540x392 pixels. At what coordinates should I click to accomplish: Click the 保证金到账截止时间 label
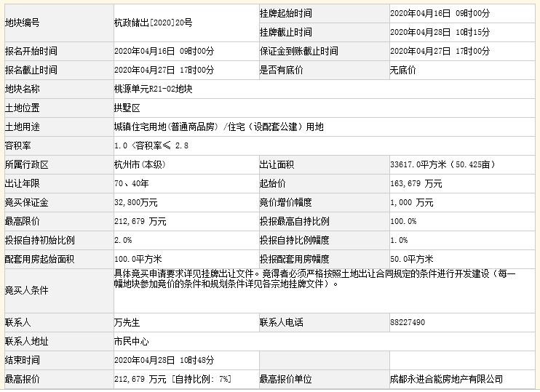[x=299, y=52]
